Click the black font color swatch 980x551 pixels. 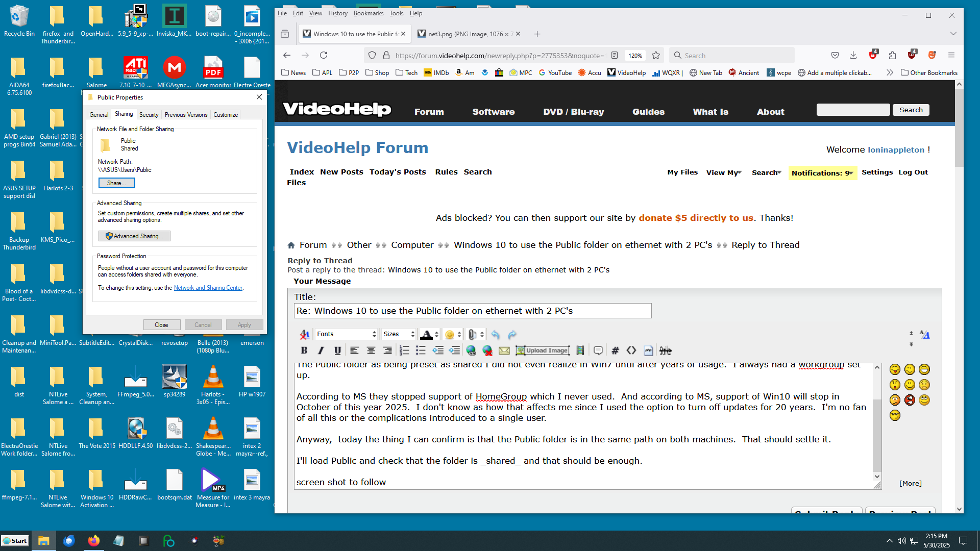click(426, 335)
